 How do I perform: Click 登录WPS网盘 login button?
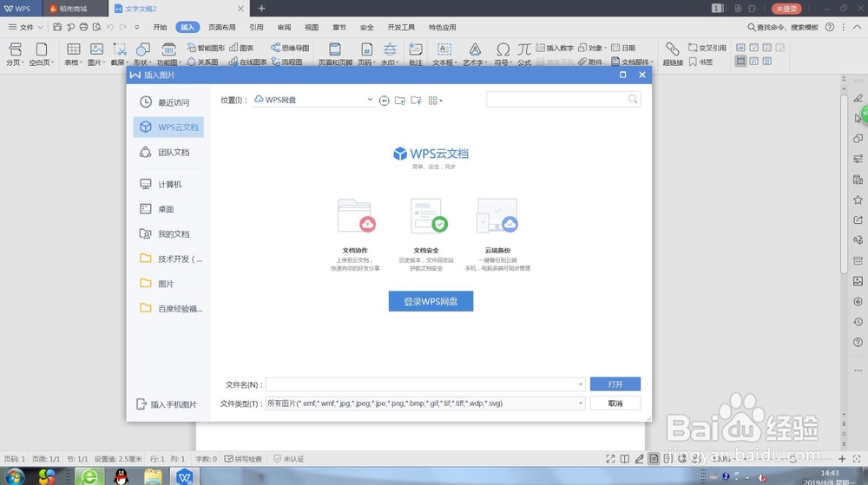[431, 301]
